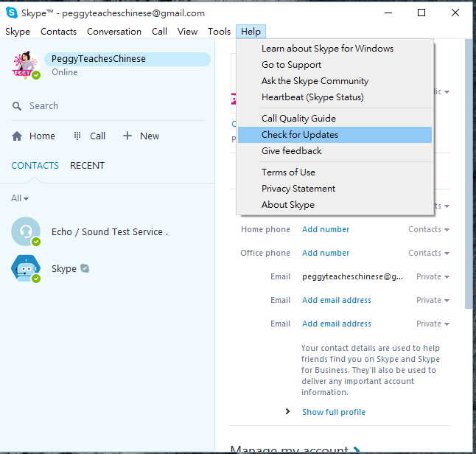Image resolution: width=476 pixels, height=454 pixels.
Task: Close the Help menu
Action: pos(251,32)
